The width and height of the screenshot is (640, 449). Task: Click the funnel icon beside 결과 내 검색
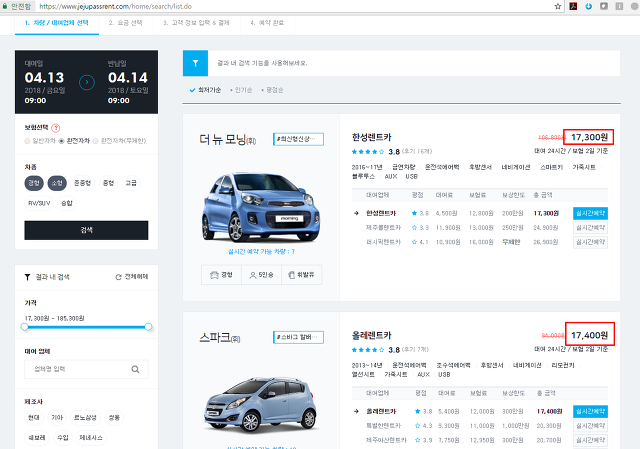click(x=27, y=277)
